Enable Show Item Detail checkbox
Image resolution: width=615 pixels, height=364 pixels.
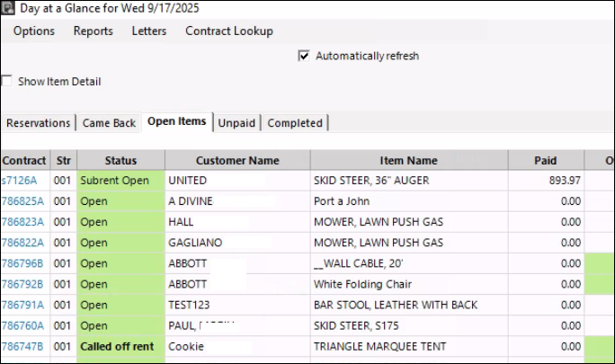[x=7, y=82]
